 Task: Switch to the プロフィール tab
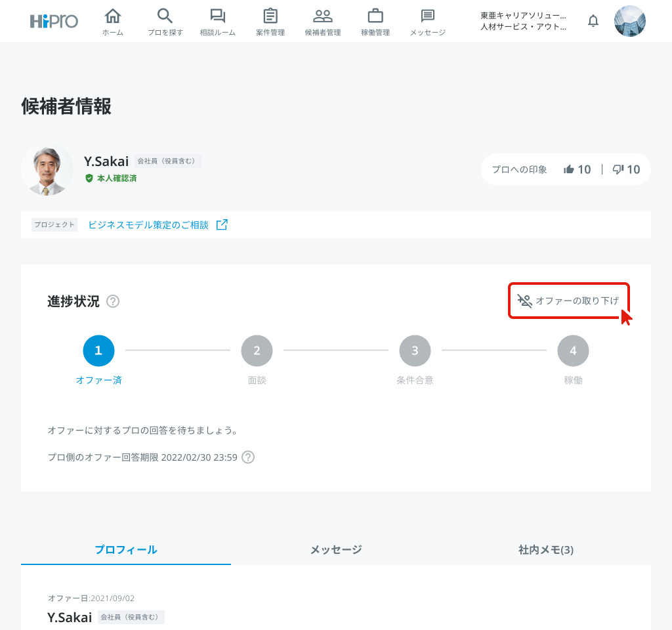(126, 550)
